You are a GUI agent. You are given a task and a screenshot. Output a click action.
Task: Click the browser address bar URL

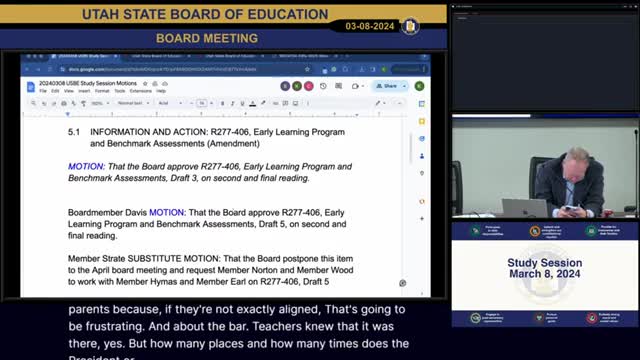tap(162, 69)
